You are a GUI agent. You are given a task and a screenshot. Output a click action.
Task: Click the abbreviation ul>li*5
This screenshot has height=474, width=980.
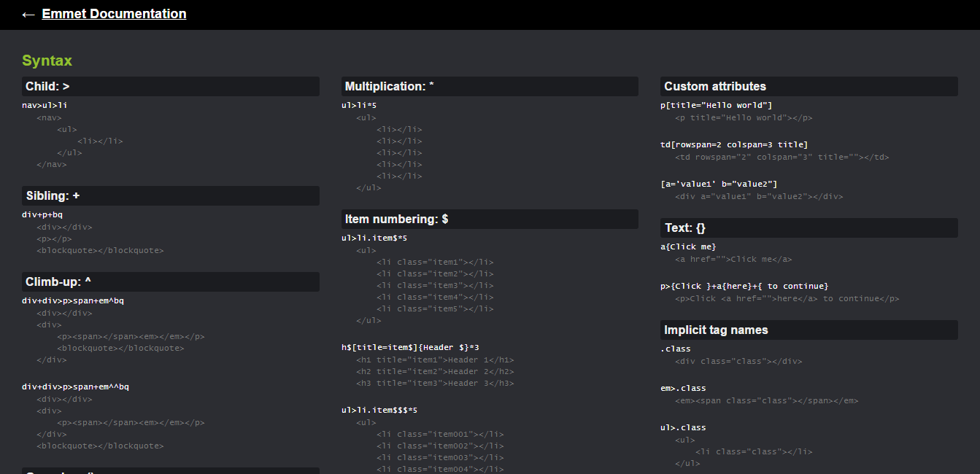(359, 105)
